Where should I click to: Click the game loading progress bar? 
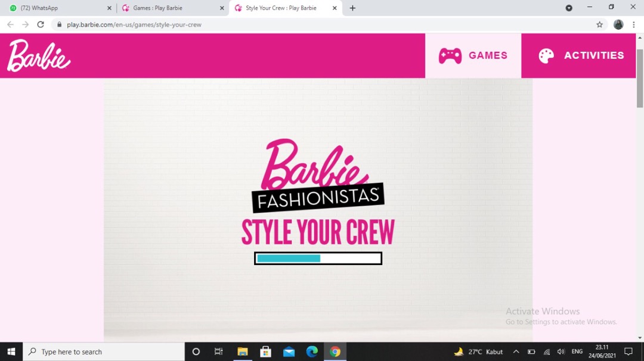point(318,259)
